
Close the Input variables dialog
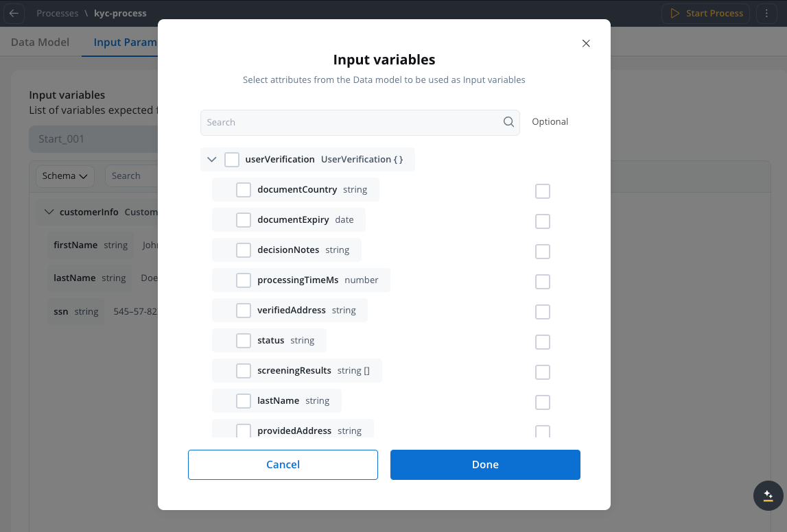[x=586, y=43]
